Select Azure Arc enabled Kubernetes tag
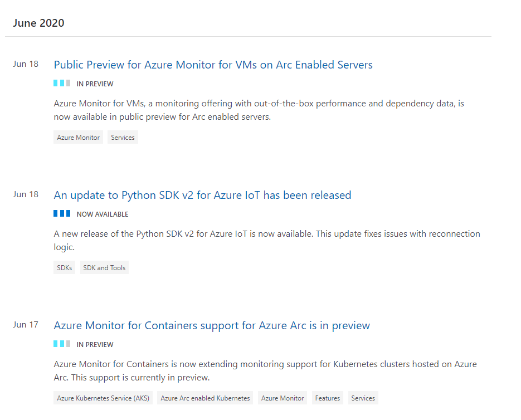The image size is (521, 420). (x=205, y=398)
